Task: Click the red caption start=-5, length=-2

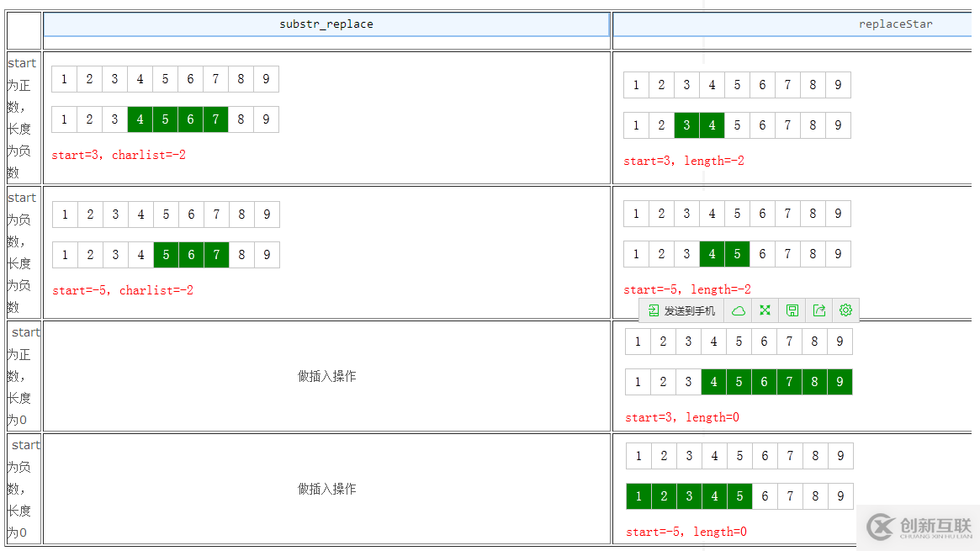Action: point(687,290)
